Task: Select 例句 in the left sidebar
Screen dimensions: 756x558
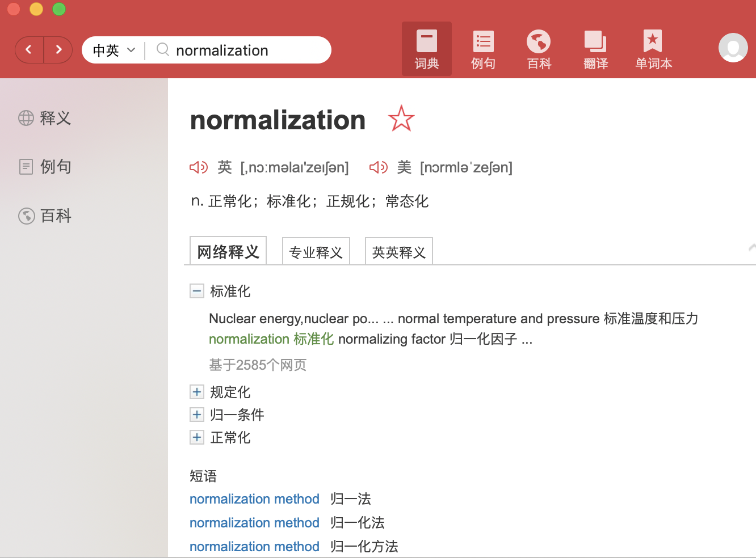Action: [x=45, y=167]
